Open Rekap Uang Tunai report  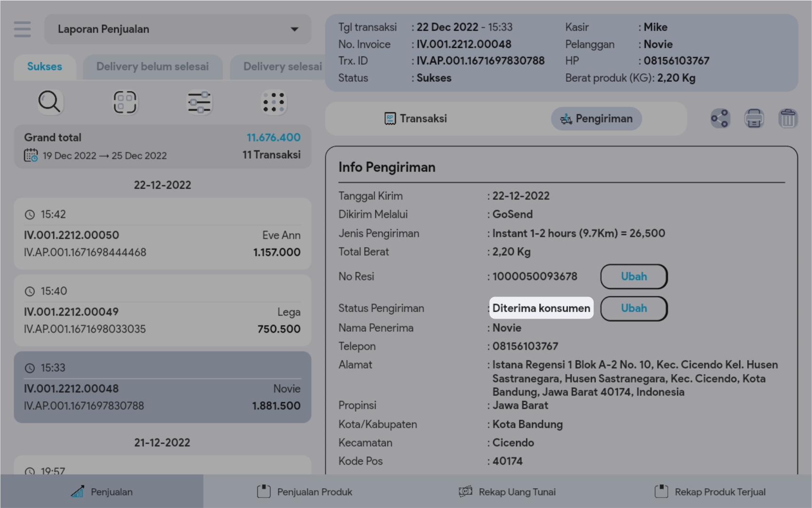tap(507, 492)
